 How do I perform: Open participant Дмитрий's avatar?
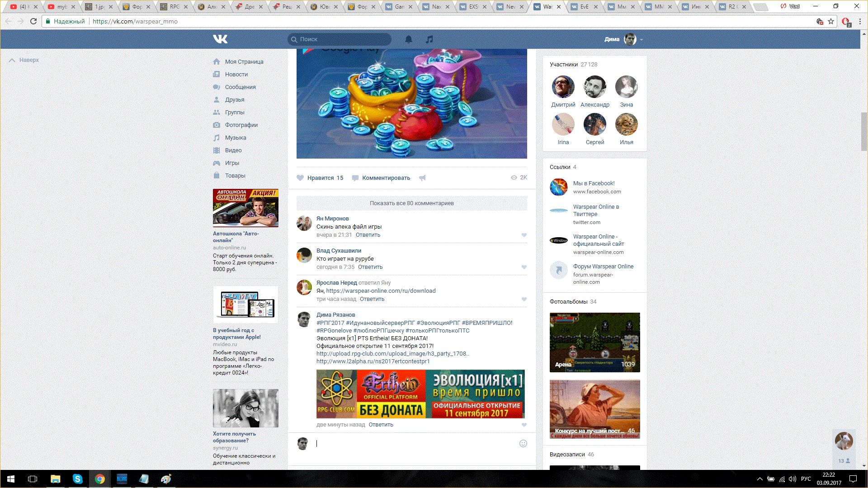563,87
